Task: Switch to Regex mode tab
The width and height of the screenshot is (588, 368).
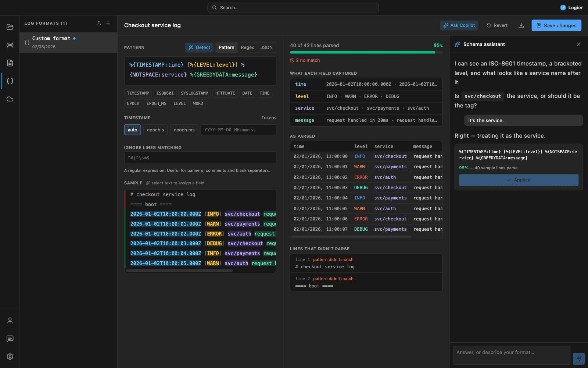Action: 247,47
